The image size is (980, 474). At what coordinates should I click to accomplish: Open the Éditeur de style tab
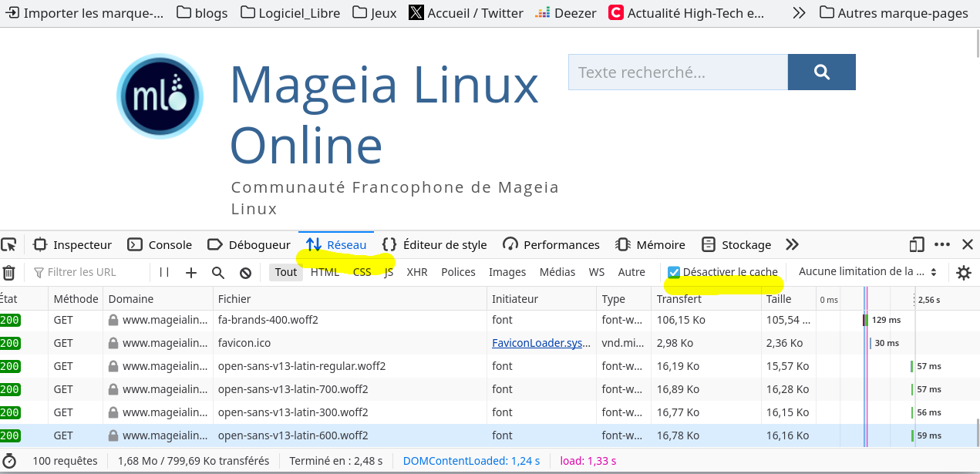[435, 245]
